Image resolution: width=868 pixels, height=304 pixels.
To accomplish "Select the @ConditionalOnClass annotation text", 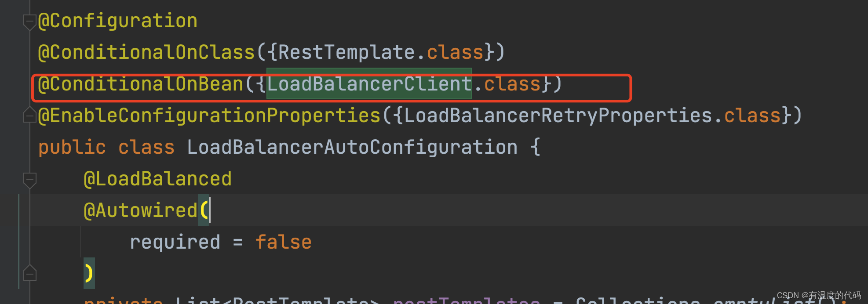I will pos(146,53).
